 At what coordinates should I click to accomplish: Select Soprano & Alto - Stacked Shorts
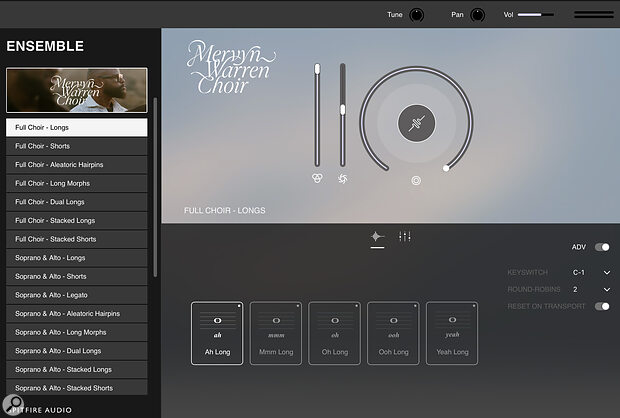pyautogui.click(x=77, y=387)
